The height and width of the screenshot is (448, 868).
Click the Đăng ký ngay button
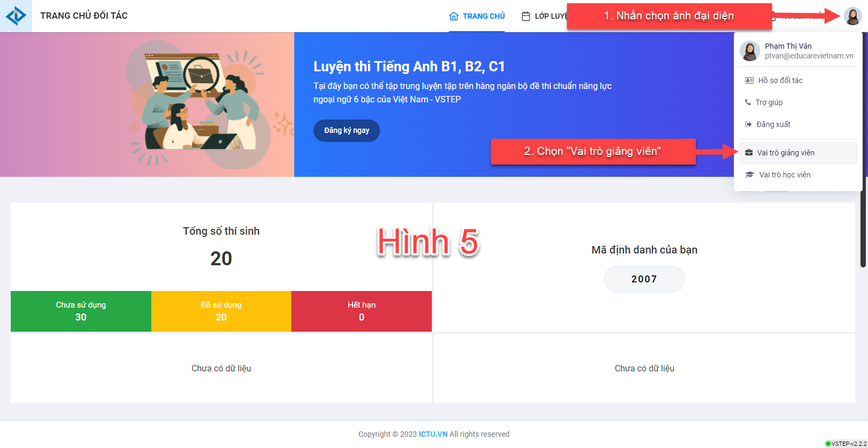(347, 131)
